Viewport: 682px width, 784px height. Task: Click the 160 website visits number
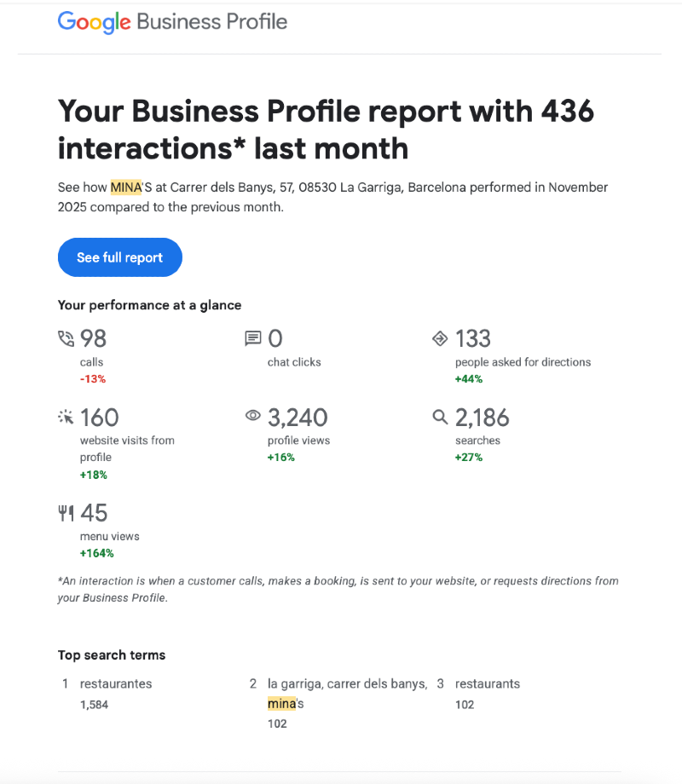coord(100,418)
